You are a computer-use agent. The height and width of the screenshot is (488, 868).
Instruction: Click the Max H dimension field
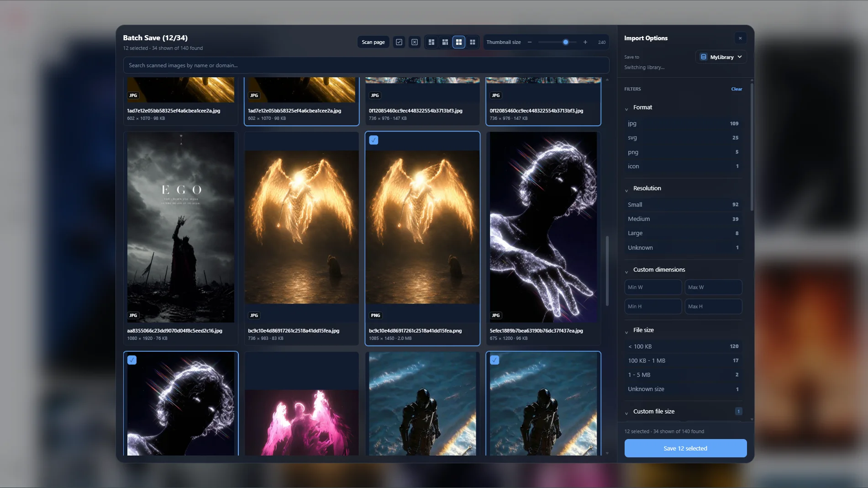713,307
